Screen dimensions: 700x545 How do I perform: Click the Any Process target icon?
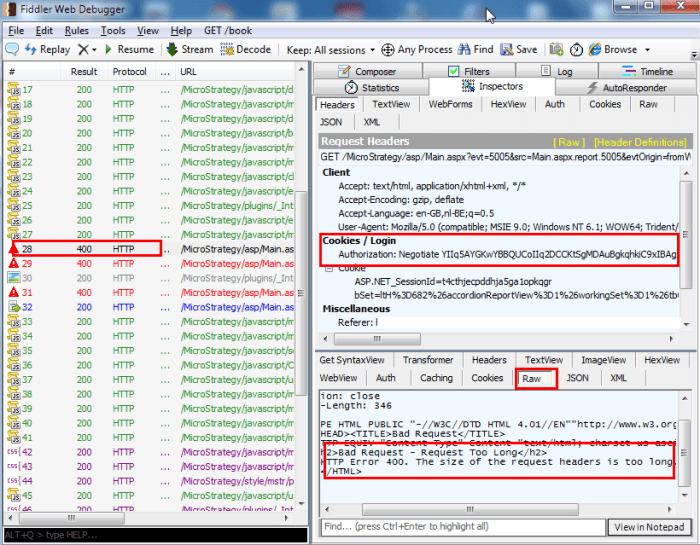click(x=388, y=50)
